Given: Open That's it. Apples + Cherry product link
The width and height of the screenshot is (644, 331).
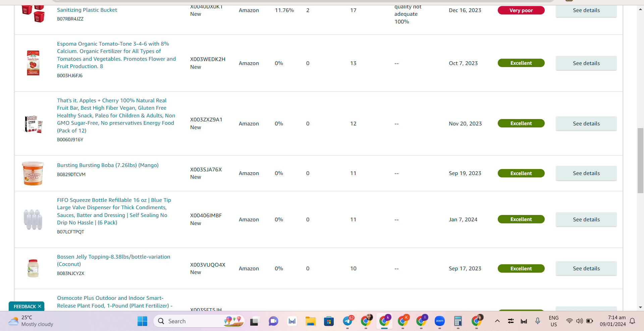Looking at the screenshot, I should point(116,115).
